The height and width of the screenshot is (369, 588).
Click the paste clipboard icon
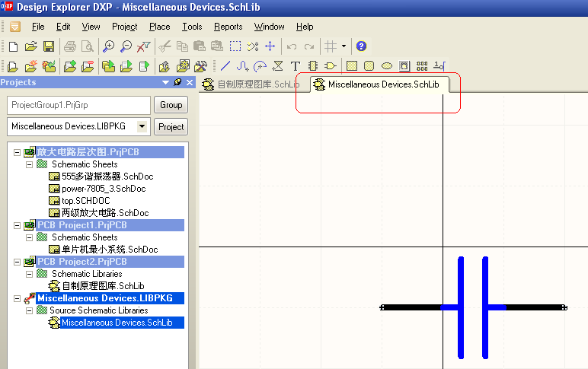[x=200, y=46]
